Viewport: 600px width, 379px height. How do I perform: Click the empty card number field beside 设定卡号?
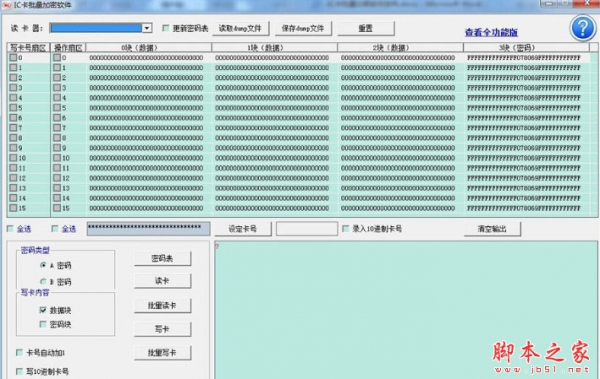point(307,229)
